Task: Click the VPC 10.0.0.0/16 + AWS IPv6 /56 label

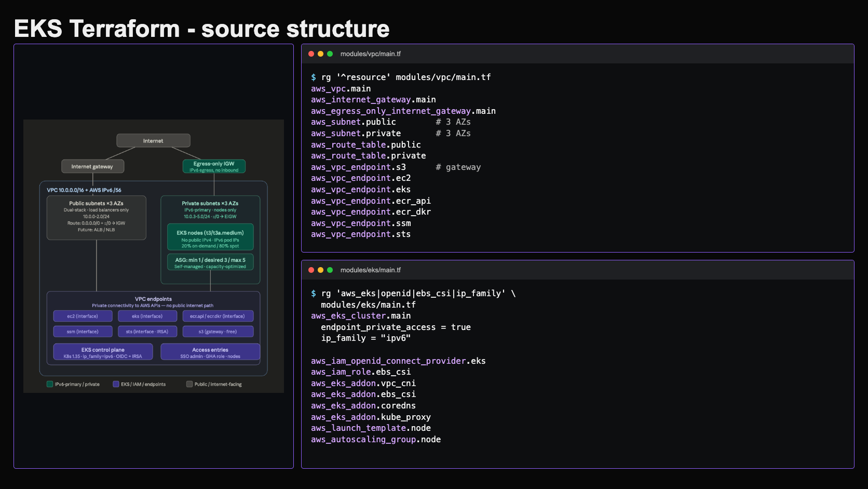Action: (84, 190)
